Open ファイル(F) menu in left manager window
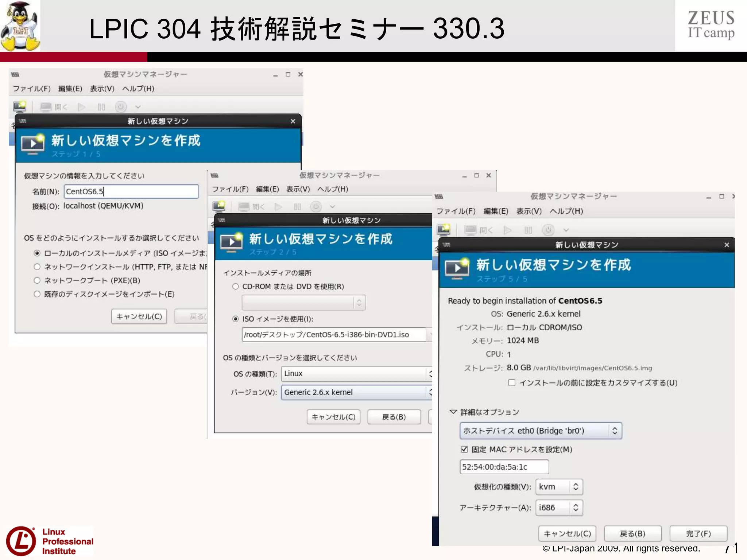Screen dimensions: 747x560 click(32, 89)
